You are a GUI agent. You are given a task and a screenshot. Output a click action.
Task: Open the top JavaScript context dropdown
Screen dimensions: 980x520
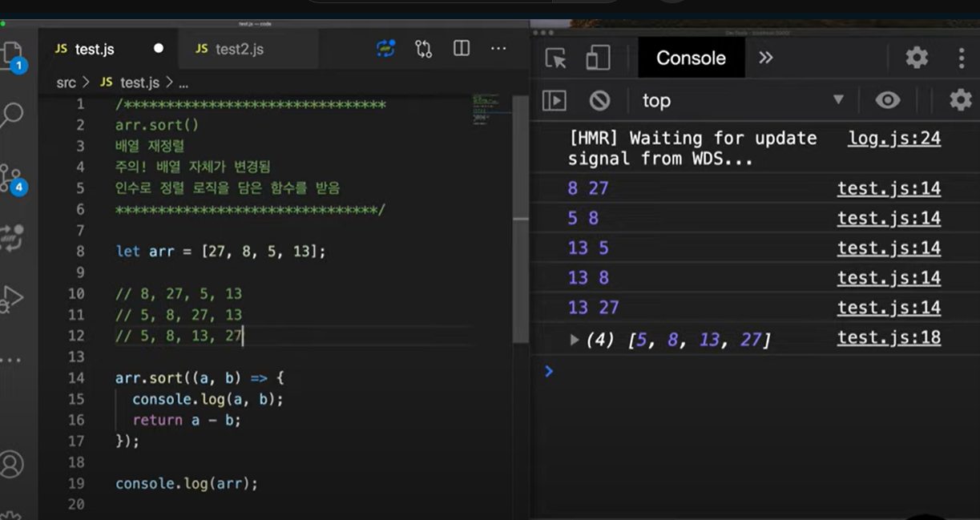(743, 100)
